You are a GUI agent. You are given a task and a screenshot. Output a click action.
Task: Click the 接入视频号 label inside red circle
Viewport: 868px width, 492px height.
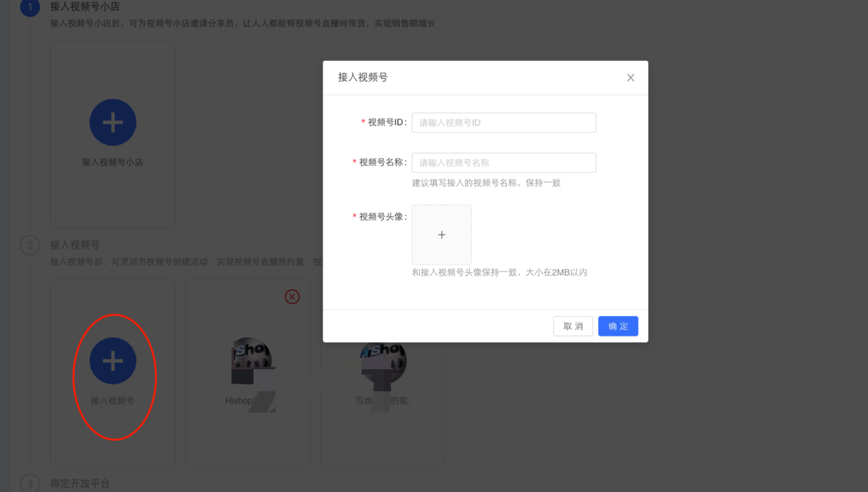pyautogui.click(x=112, y=400)
